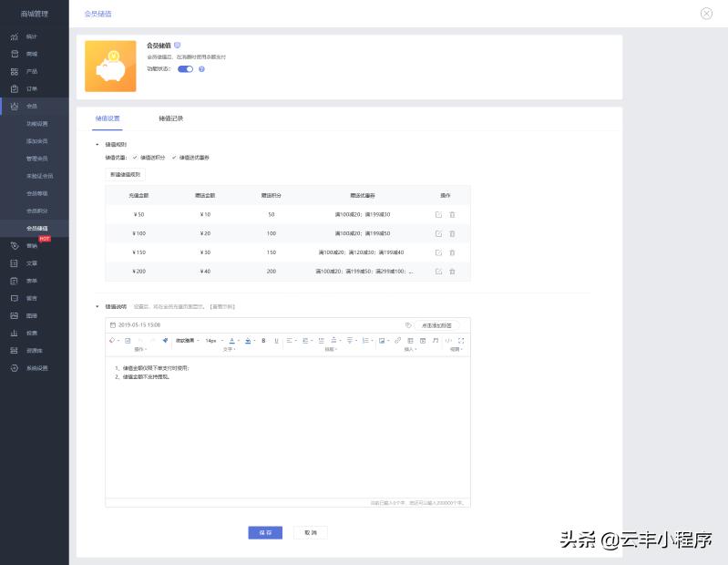Delete the ¥100 recharge rule
This screenshot has width=728, height=565.
point(452,233)
